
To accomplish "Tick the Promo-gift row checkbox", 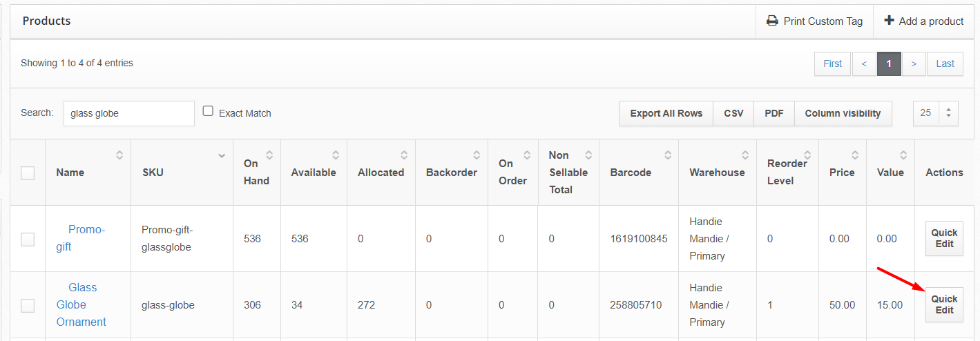I will click(x=28, y=240).
